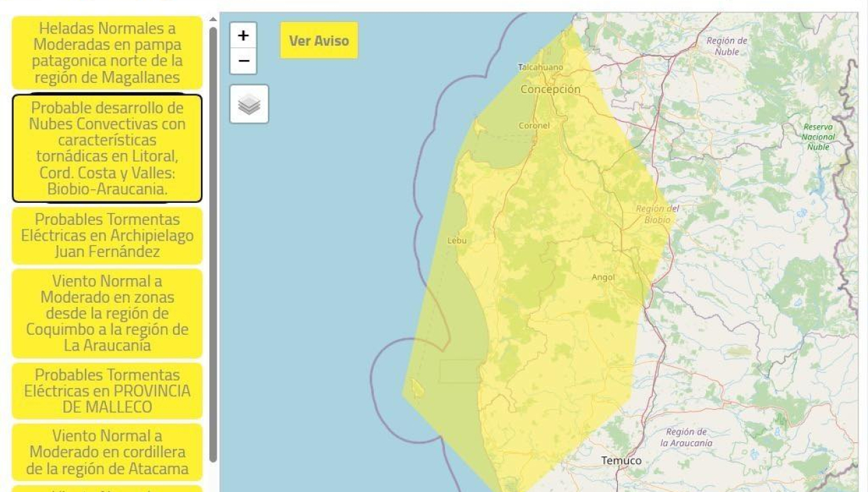
Task: Choose Viento Normal Coquimbo to La Araucanía alert
Action: coord(107,313)
